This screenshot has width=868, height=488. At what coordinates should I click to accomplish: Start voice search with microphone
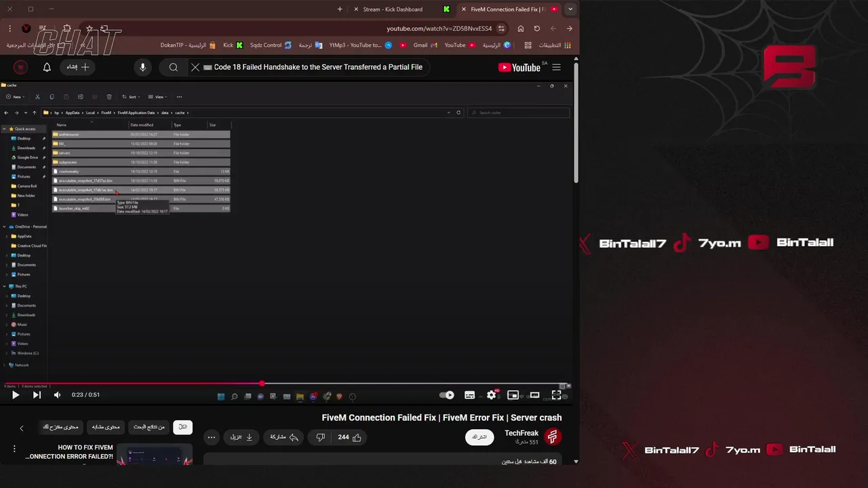click(142, 67)
